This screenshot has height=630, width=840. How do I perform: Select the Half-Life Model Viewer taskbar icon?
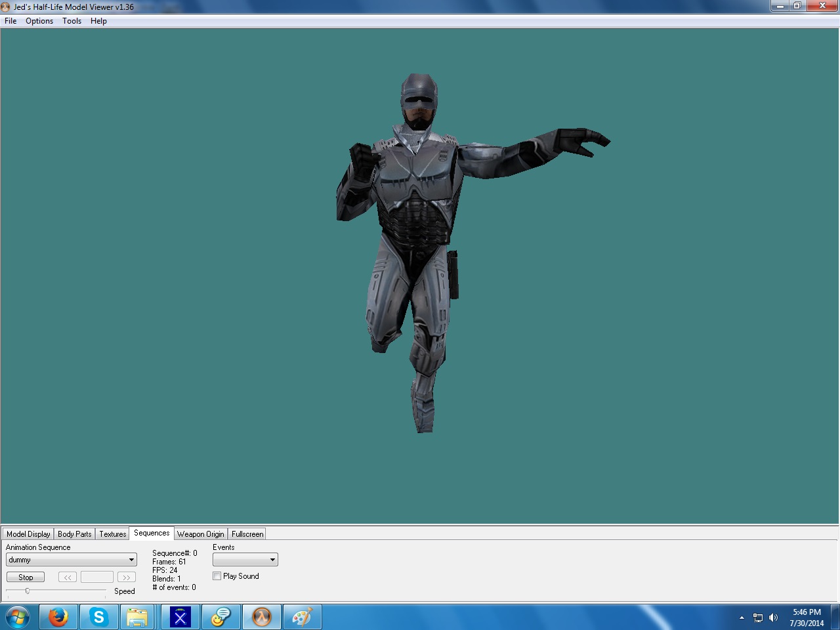pos(262,618)
